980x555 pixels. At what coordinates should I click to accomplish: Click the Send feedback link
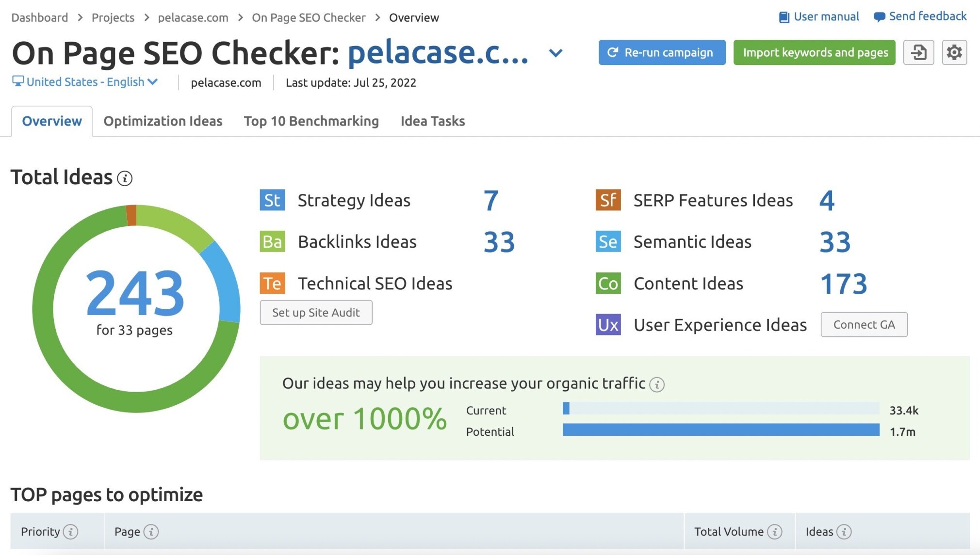[928, 16]
